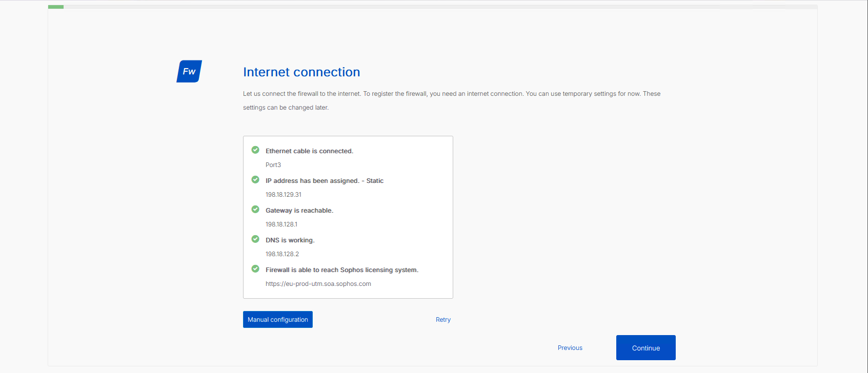The image size is (868, 373).
Task: Retry the internet connection test
Action: pyautogui.click(x=443, y=320)
